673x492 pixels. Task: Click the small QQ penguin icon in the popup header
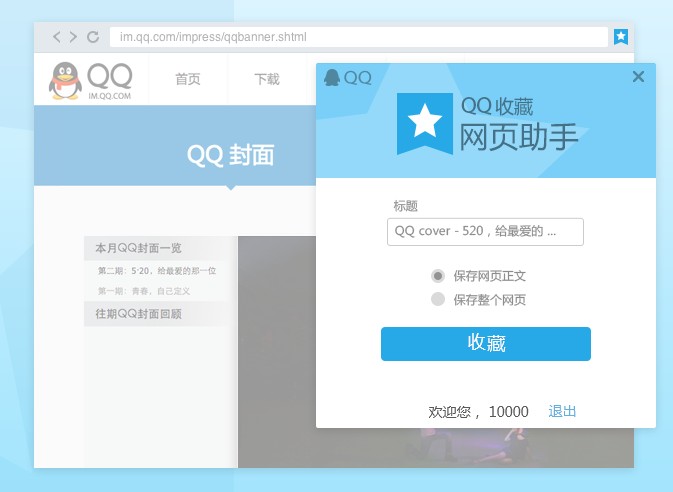click(x=332, y=78)
